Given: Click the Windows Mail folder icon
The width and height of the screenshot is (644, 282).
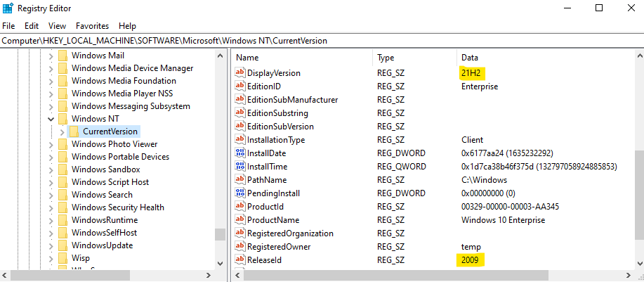Looking at the screenshot, I should 63,56.
